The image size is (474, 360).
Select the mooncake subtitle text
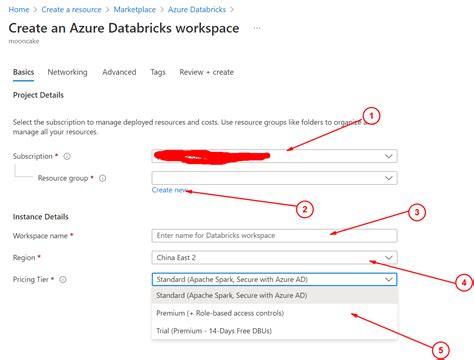coord(24,41)
